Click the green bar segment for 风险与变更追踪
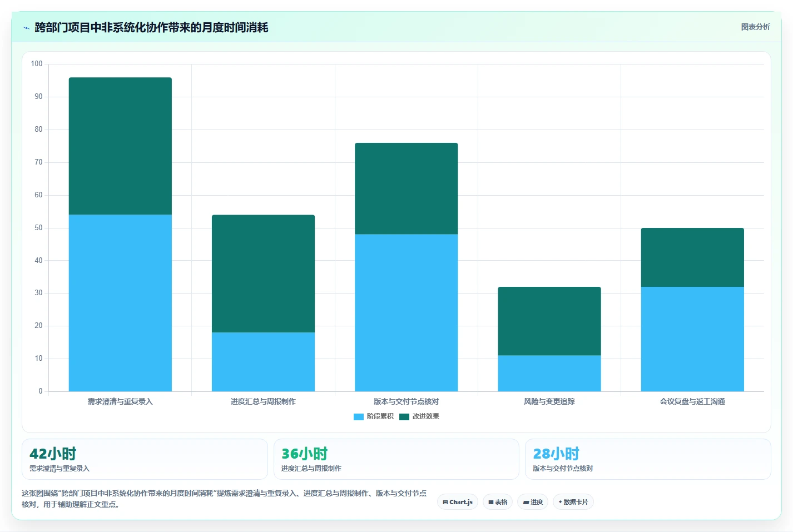 click(549, 321)
